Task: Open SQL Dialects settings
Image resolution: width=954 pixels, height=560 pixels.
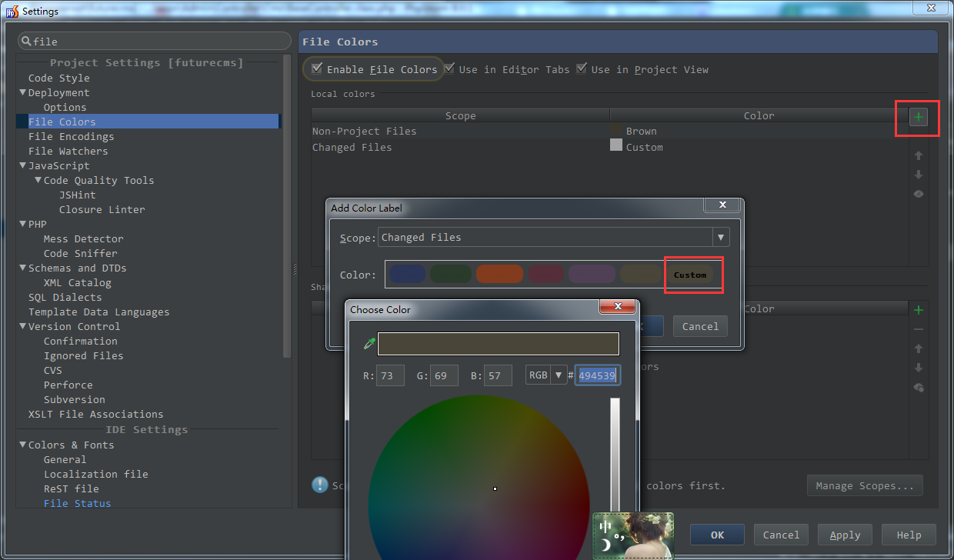Action: [x=65, y=297]
